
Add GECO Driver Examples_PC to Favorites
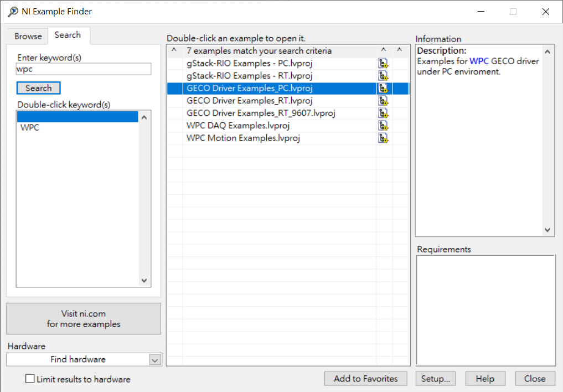(365, 379)
